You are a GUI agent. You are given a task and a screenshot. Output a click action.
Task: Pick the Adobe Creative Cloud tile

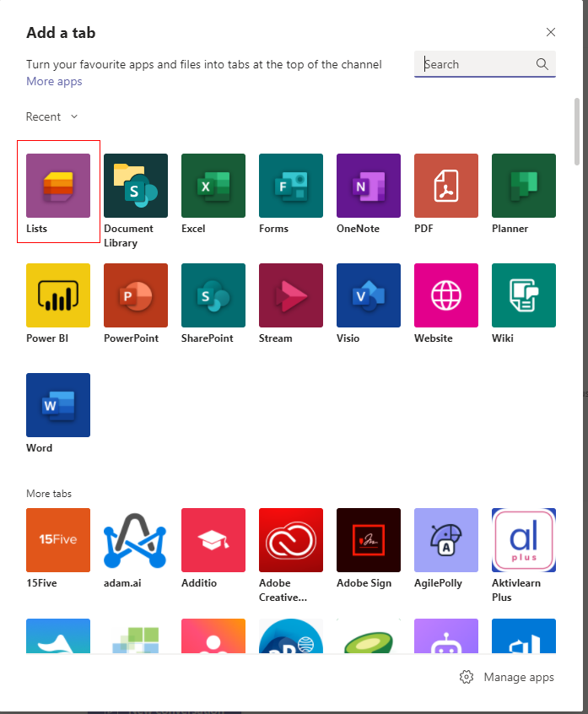tap(291, 540)
